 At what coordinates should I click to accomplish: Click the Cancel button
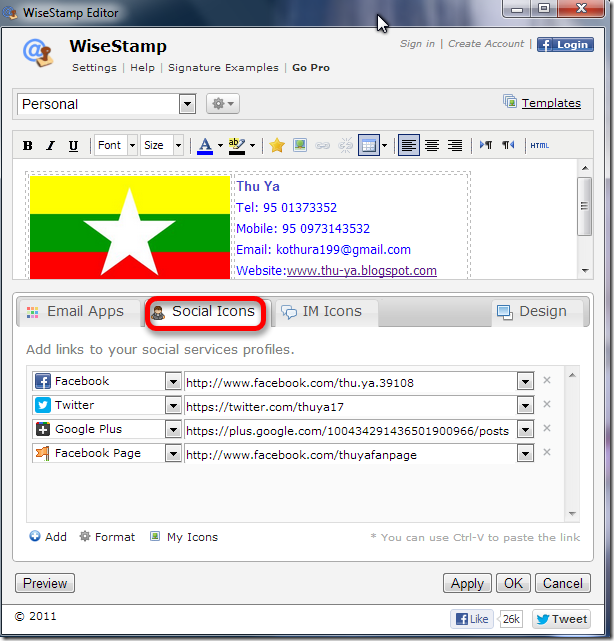click(562, 583)
